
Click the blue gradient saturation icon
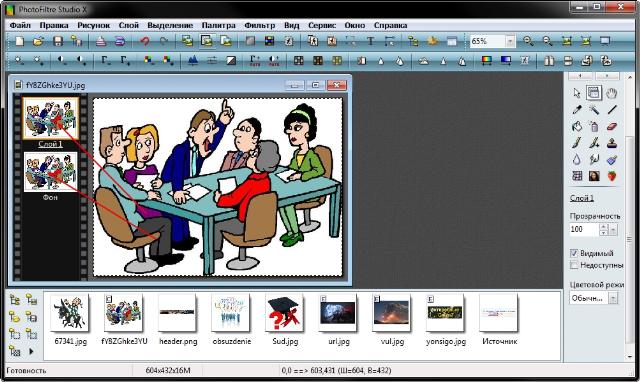click(506, 61)
